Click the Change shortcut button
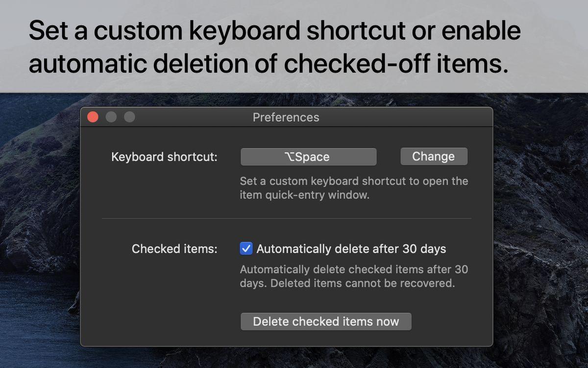The image size is (588, 368). click(x=434, y=157)
